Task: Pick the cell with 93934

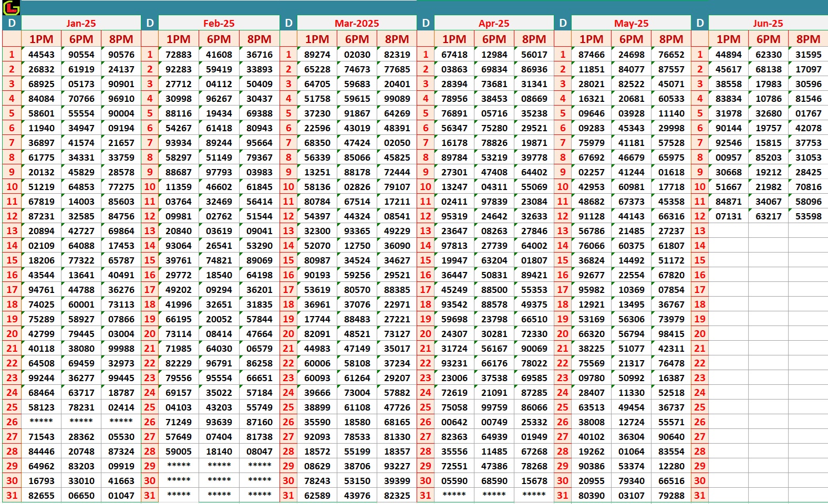Action: point(179,143)
